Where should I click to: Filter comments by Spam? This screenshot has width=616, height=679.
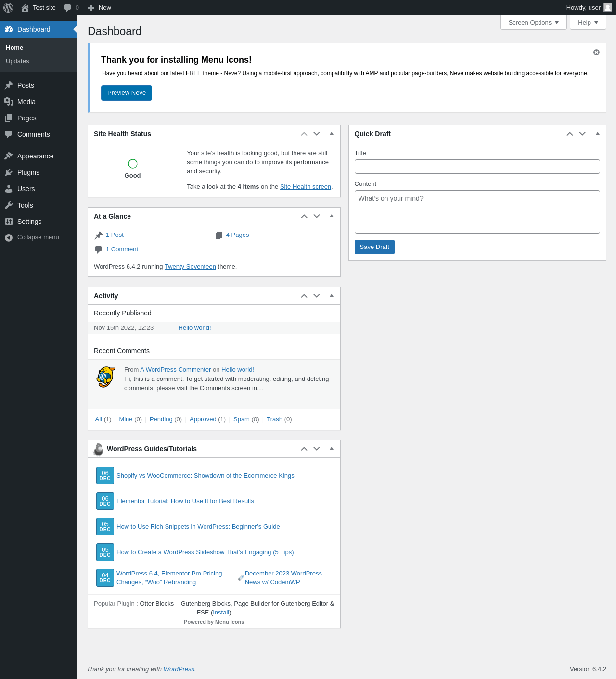point(242,419)
